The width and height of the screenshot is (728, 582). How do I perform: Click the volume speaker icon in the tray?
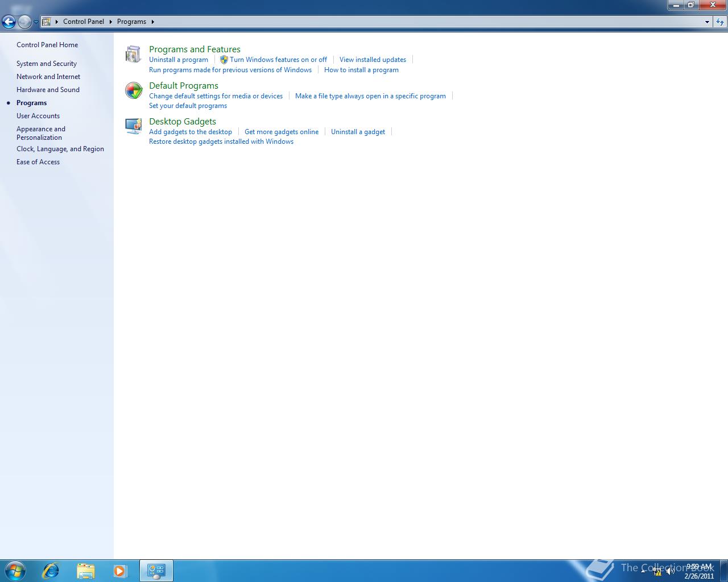point(671,571)
